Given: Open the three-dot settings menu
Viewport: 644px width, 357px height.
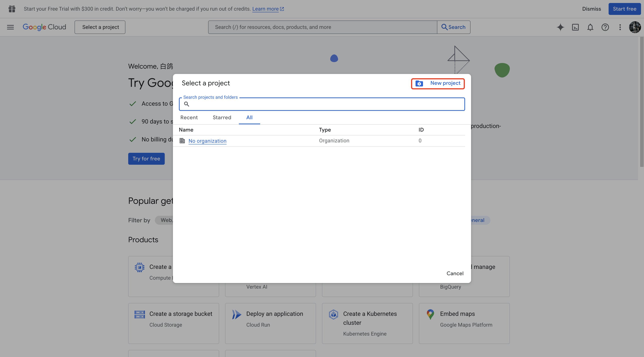Looking at the screenshot, I should coord(620,27).
